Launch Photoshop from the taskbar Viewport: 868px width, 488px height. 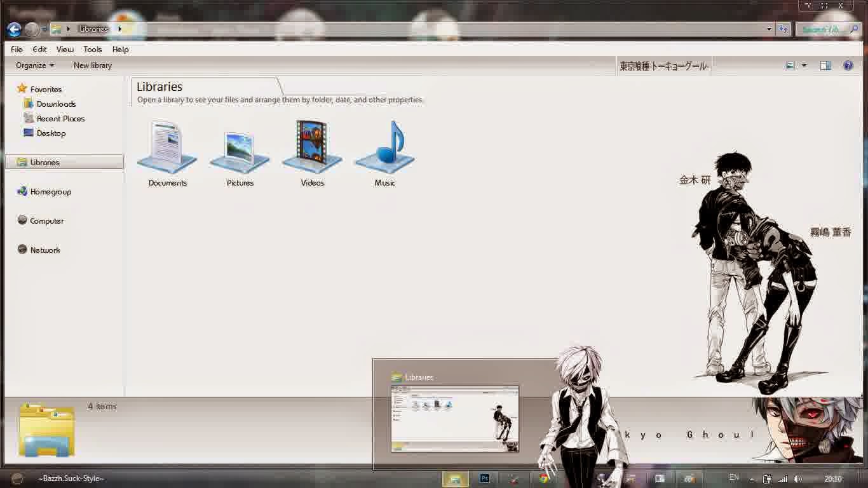[485, 478]
